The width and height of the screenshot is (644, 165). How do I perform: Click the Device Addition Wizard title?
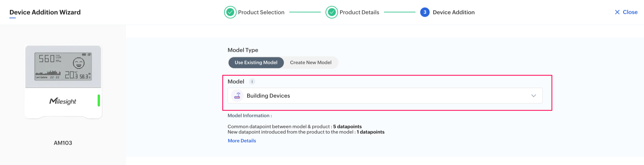coord(45,12)
